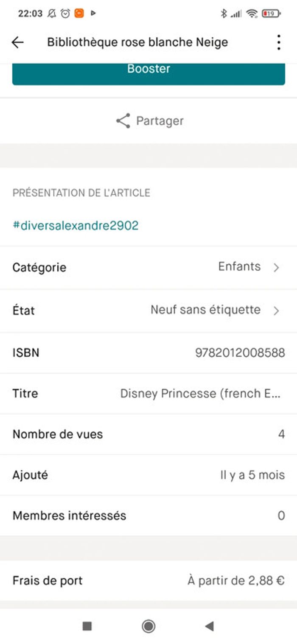
Task: Select the Frais de port row
Action: (148, 580)
